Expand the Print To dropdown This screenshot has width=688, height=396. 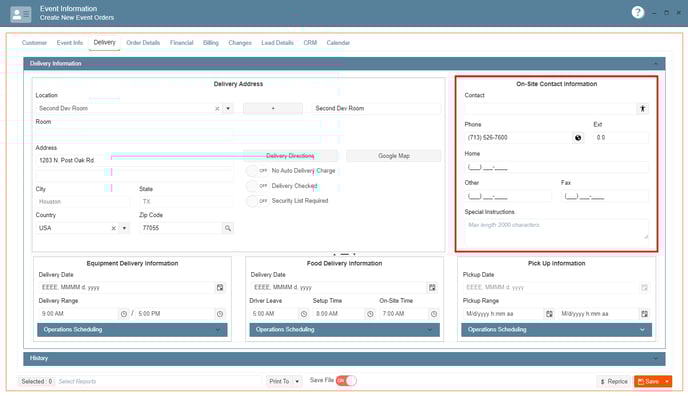[x=297, y=382]
